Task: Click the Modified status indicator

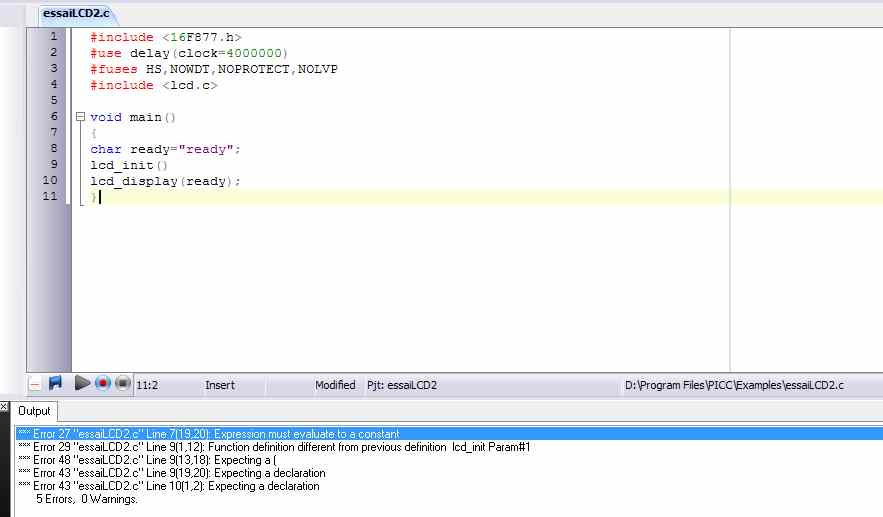Action: tap(335, 385)
